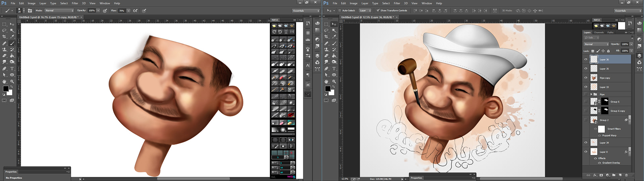Add layer mask icon in Layers panel
The width and height of the screenshot is (644, 181).
pyautogui.click(x=601, y=175)
